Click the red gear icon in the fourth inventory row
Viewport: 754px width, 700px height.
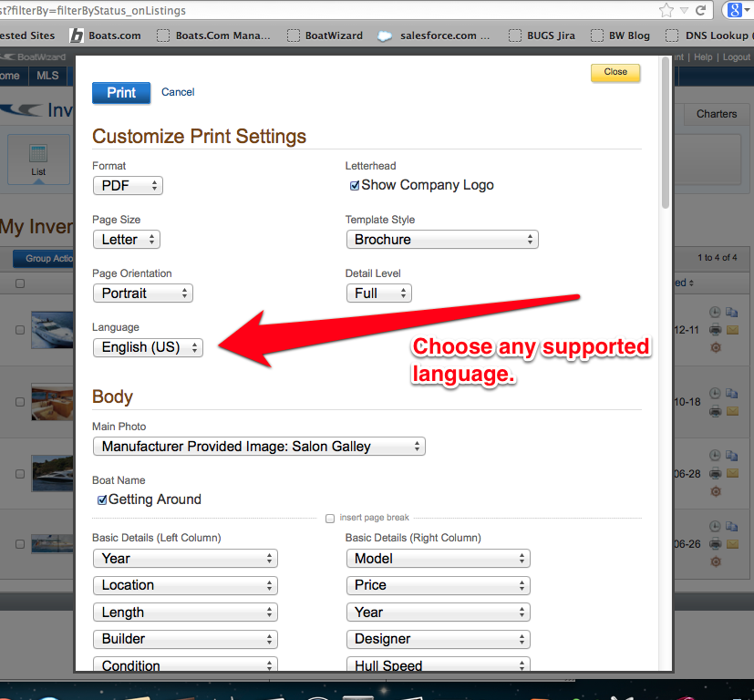[716, 561]
